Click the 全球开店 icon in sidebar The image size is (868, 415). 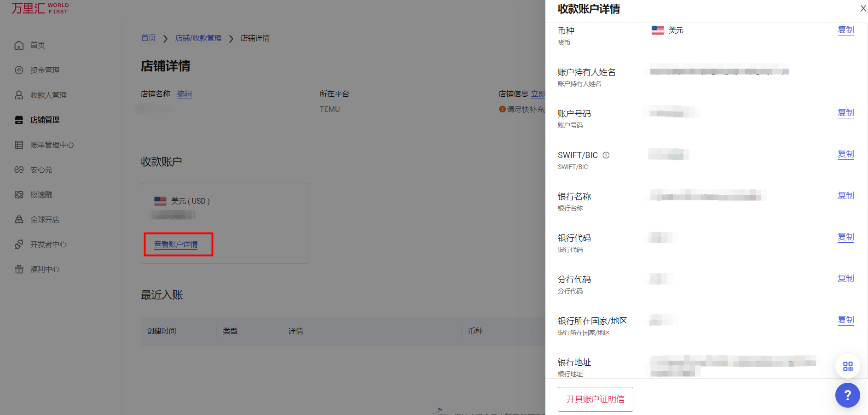(19, 219)
